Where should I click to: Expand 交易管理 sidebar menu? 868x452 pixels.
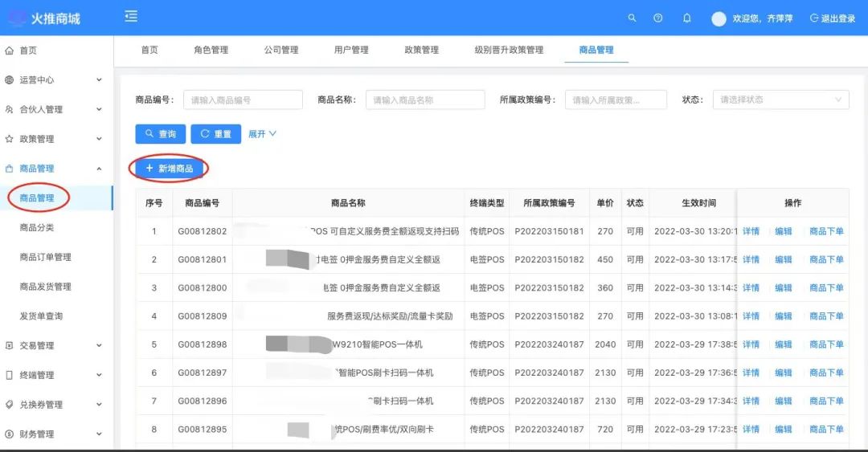[x=56, y=345]
